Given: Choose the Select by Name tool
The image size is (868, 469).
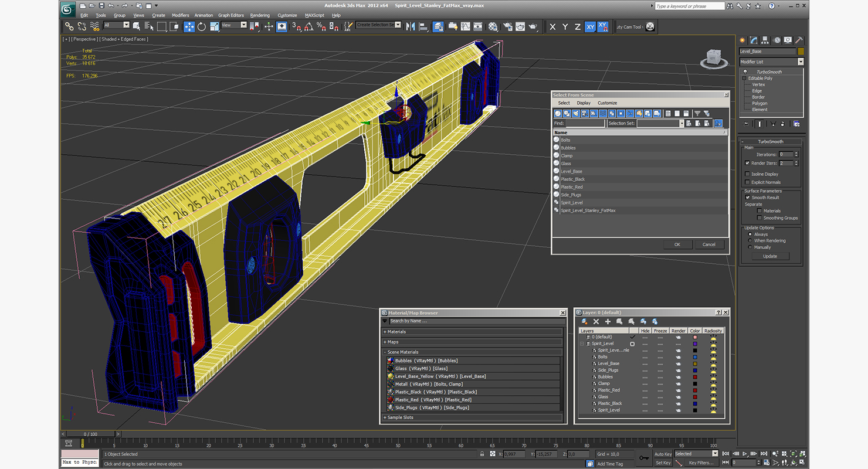Looking at the screenshot, I should (149, 26).
